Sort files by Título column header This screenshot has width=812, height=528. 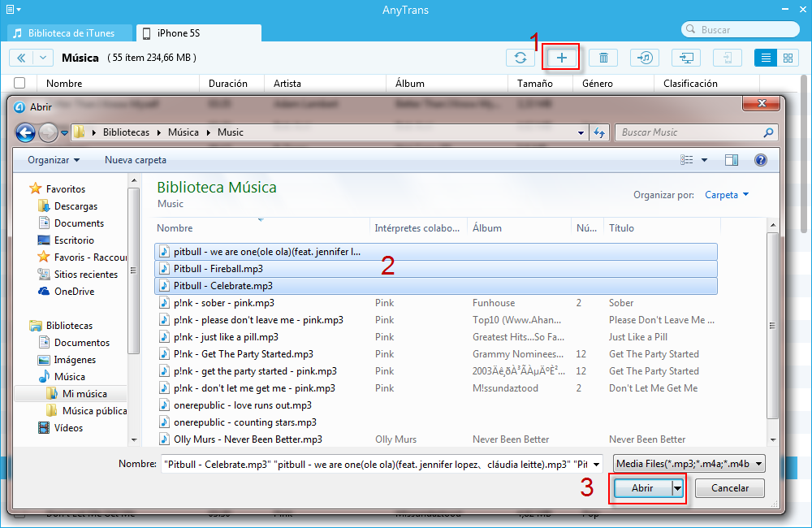[x=661, y=228]
